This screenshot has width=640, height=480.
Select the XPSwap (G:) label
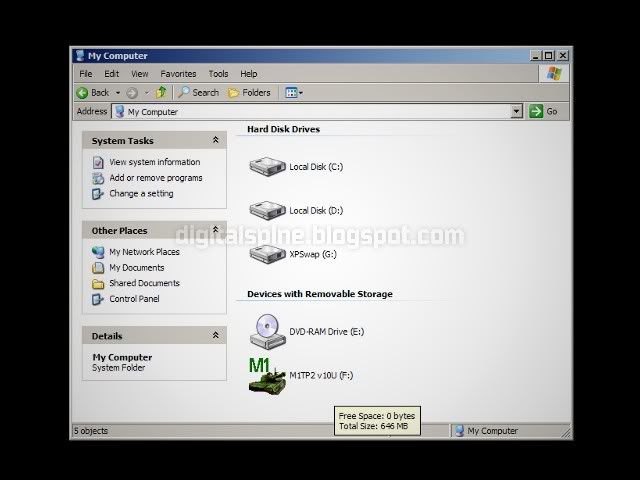point(313,254)
